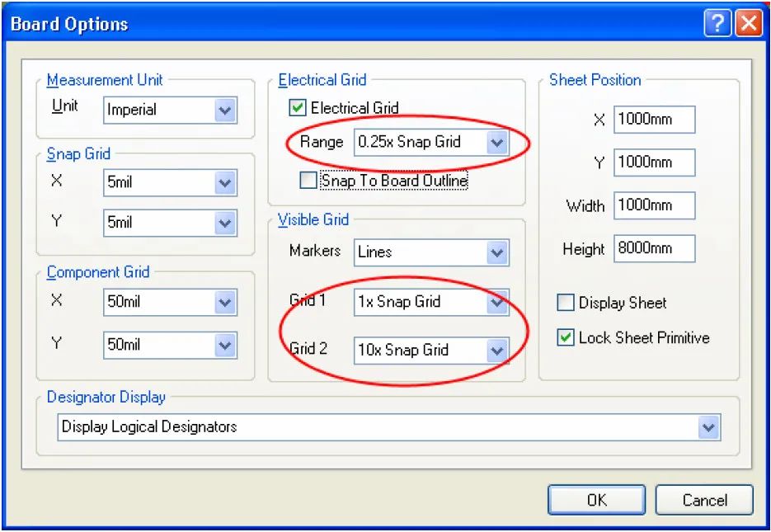Uncheck Lock Sheet Primitive

(566, 337)
